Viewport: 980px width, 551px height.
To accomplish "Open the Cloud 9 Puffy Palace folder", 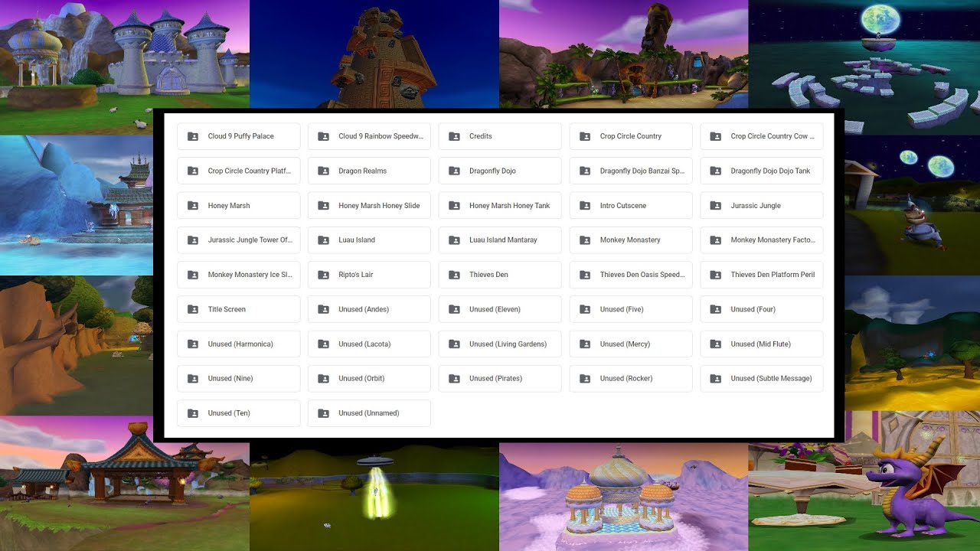I will coord(239,136).
